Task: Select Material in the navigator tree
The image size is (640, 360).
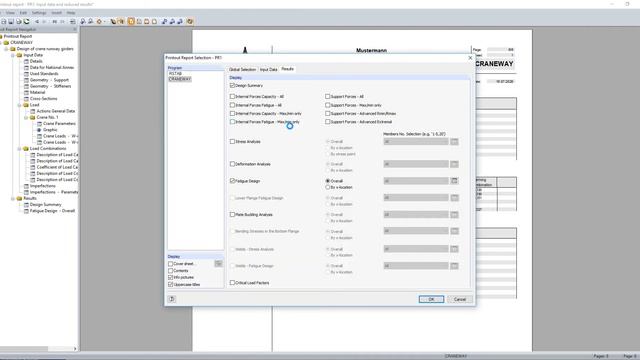Action: (x=38, y=93)
